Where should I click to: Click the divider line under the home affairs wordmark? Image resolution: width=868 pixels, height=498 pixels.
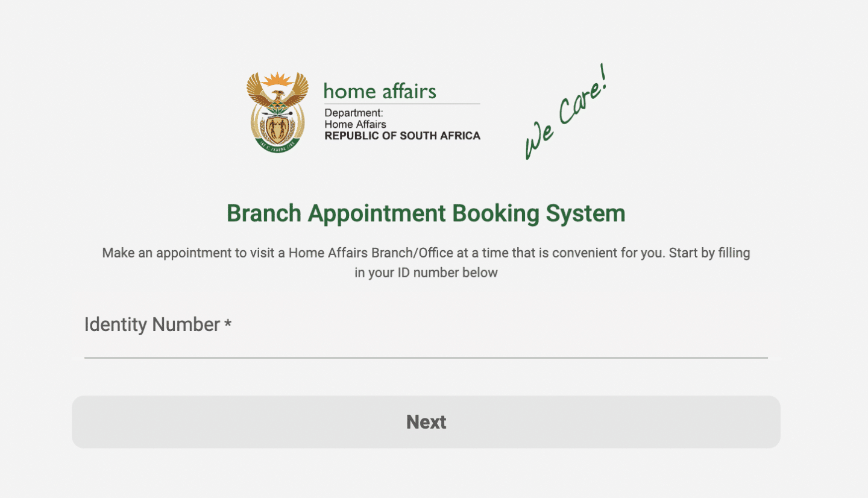tap(401, 104)
